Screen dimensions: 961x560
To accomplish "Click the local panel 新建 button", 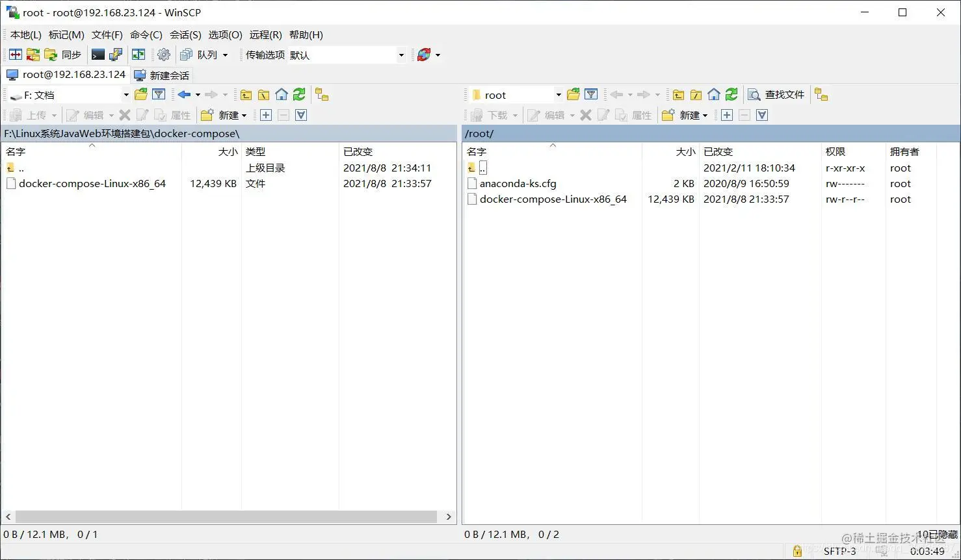I will [224, 115].
